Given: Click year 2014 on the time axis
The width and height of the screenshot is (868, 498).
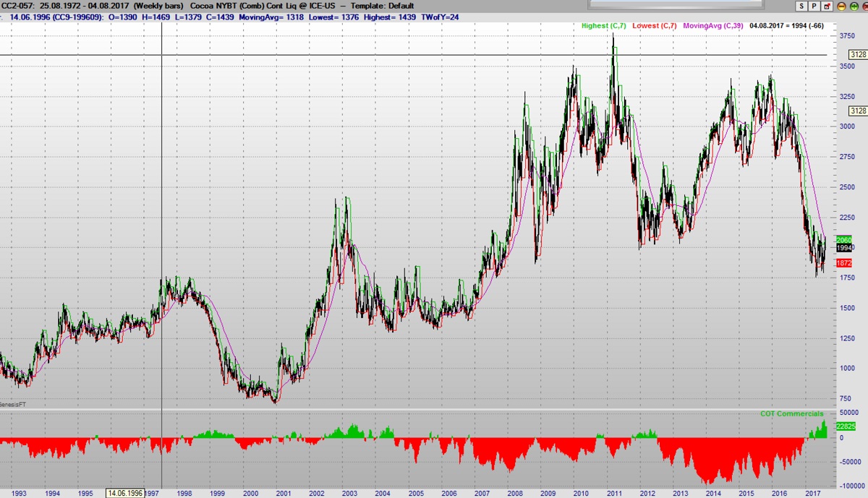Looking at the screenshot, I should (x=712, y=493).
